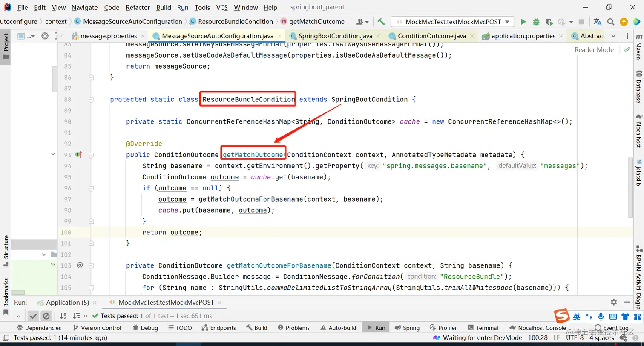Click the 100:28 caret position indicator
644x346 pixels.
pyautogui.click(x=538, y=338)
